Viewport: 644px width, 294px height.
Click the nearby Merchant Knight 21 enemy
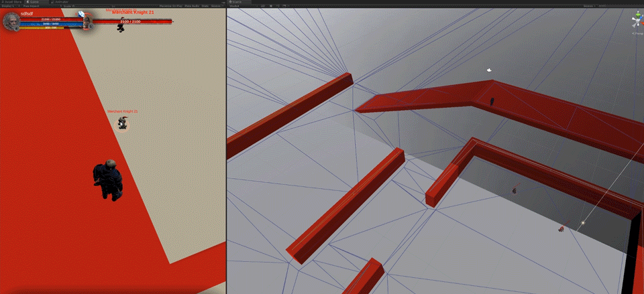122,123
